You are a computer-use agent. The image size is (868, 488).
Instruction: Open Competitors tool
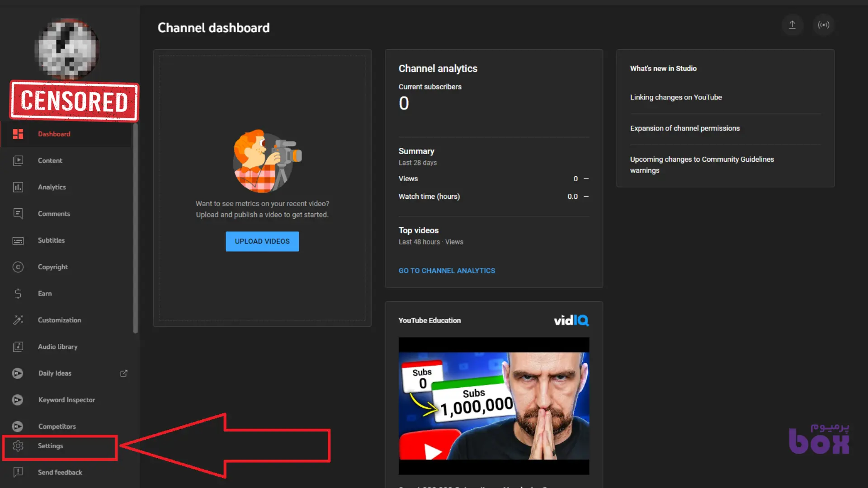tap(66, 426)
